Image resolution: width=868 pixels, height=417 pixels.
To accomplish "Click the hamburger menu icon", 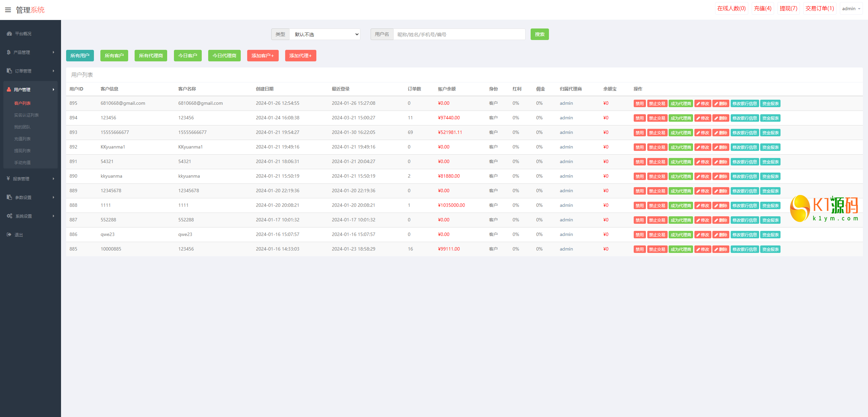I will pyautogui.click(x=8, y=10).
